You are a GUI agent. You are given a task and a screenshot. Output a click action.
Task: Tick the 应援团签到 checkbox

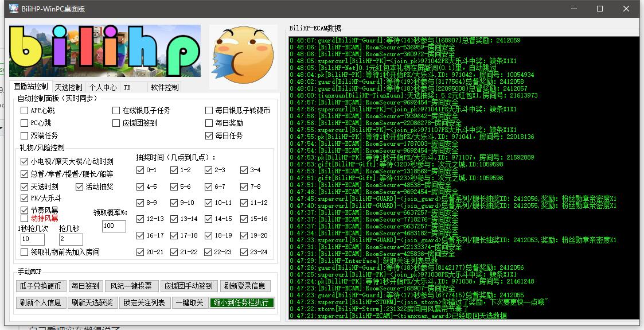pos(116,123)
